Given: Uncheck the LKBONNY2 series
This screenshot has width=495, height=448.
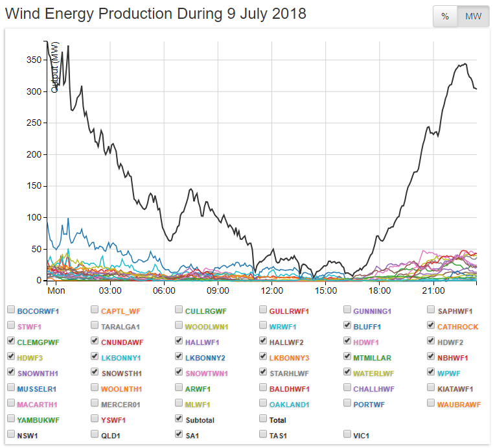Looking at the screenshot, I should [x=179, y=357].
